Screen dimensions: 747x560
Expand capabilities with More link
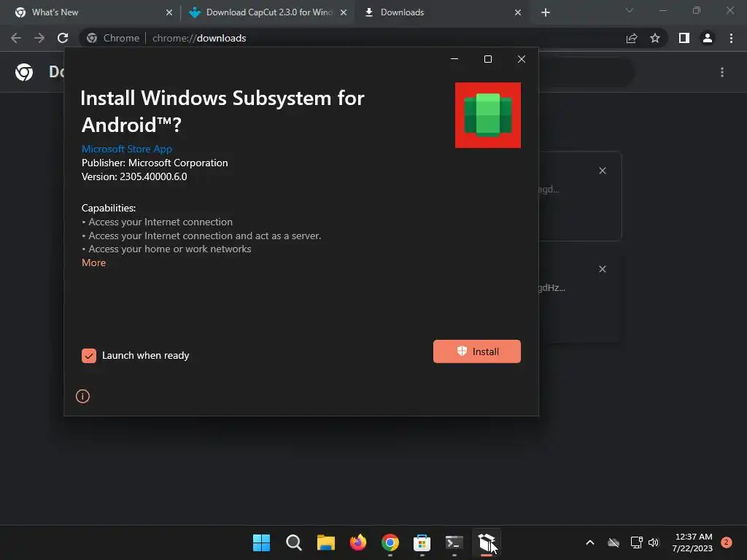coord(94,262)
